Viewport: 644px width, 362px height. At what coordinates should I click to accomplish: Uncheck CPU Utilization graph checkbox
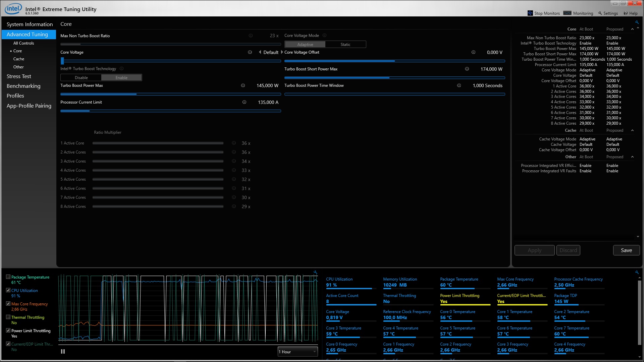point(8,290)
